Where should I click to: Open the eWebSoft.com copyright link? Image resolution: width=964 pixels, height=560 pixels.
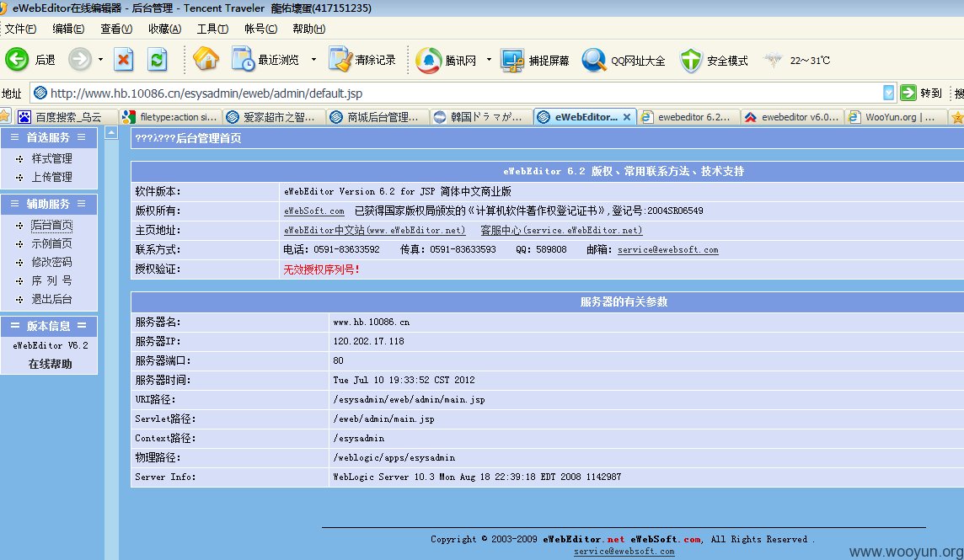314,211
